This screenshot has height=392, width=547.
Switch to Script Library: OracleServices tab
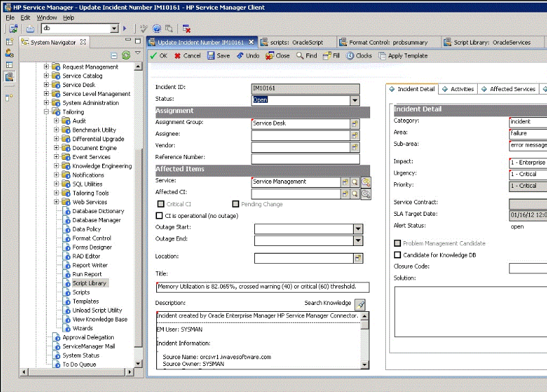[492, 42]
